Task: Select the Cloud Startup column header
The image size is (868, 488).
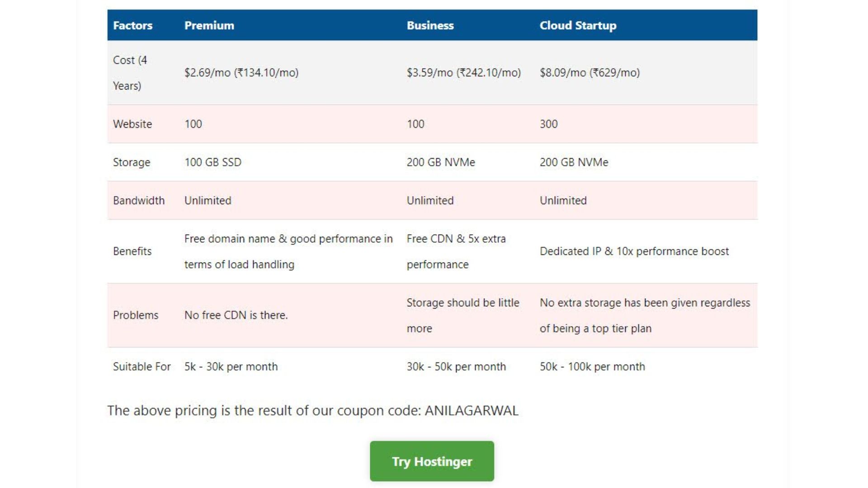Action: tap(577, 25)
